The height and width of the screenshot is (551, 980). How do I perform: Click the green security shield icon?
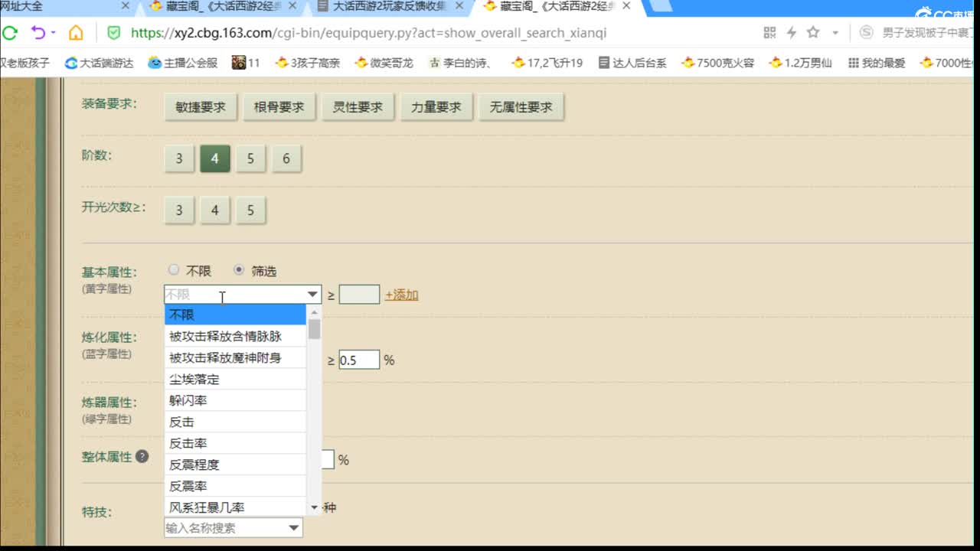pos(114,33)
